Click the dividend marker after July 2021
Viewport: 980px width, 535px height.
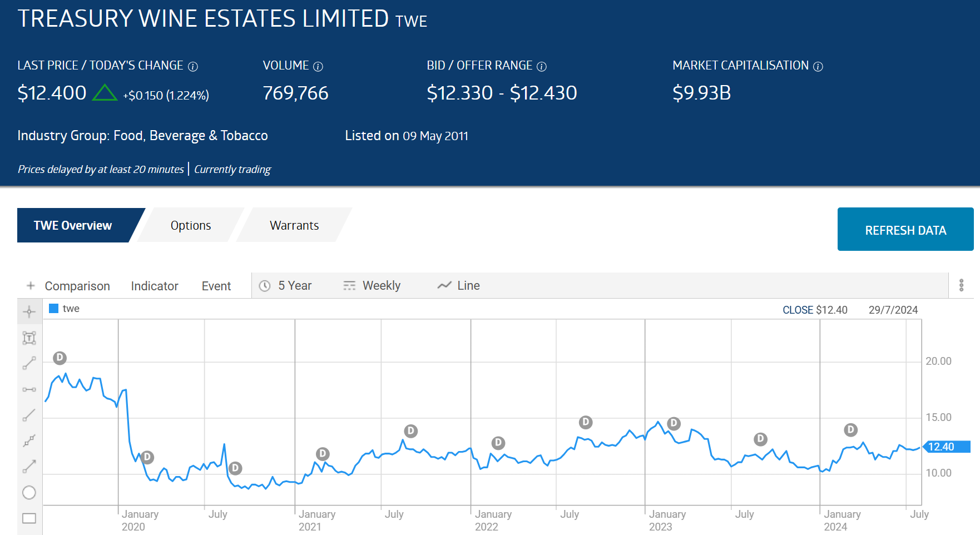410,431
